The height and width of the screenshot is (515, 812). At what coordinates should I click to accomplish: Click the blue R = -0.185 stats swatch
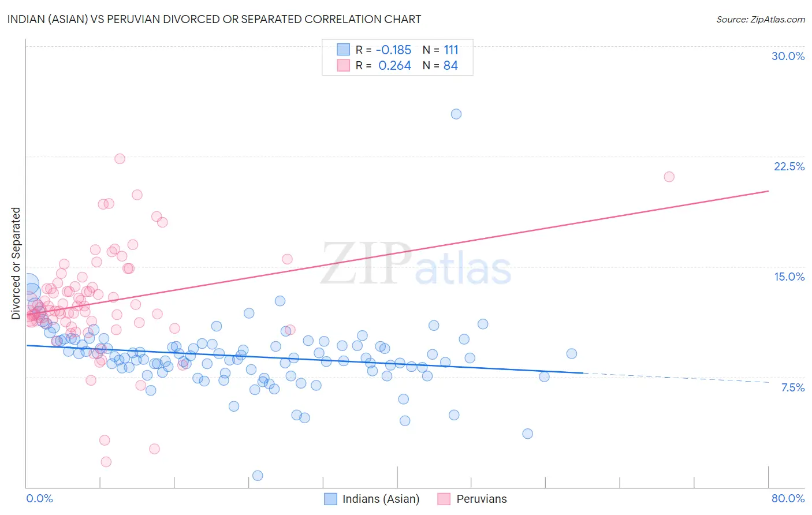344,50
